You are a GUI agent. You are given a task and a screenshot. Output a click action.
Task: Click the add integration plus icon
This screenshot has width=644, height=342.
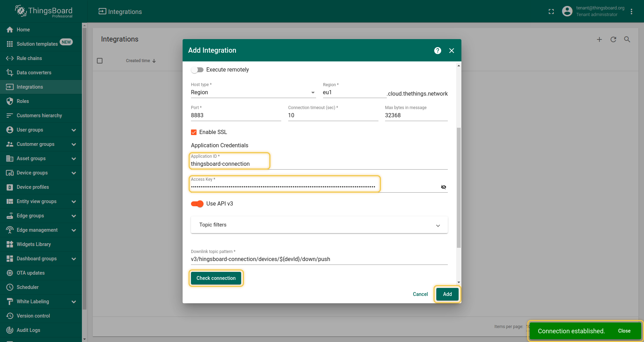tap(599, 39)
